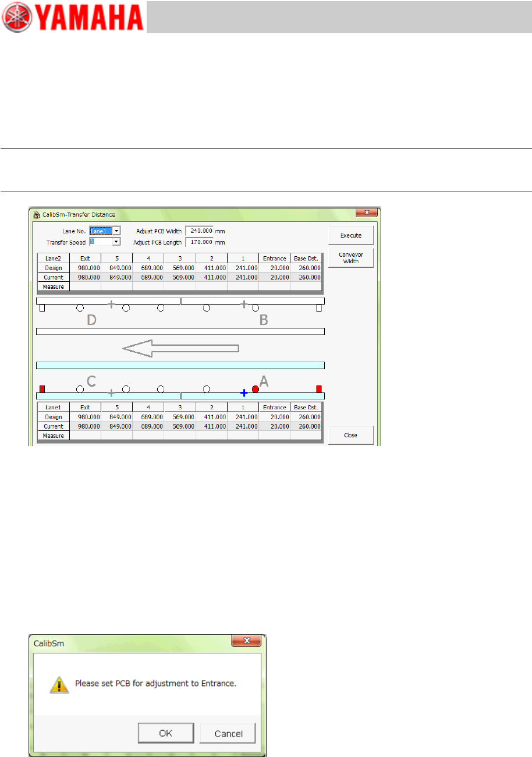Click the Adjust PCB Length field

199,242
